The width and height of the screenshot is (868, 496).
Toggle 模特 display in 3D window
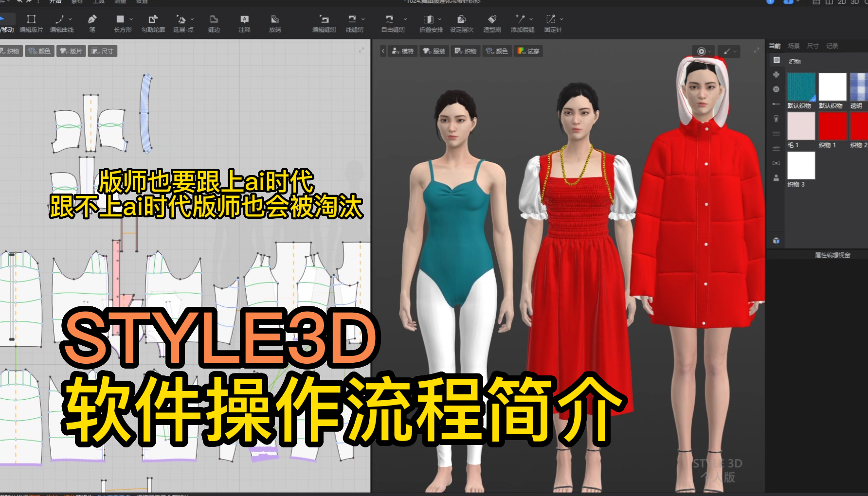point(403,51)
